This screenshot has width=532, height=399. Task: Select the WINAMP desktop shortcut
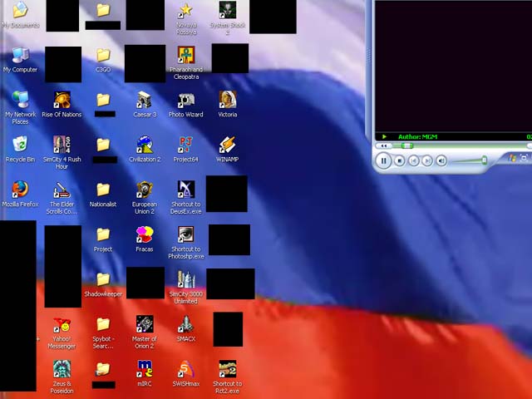point(227,145)
